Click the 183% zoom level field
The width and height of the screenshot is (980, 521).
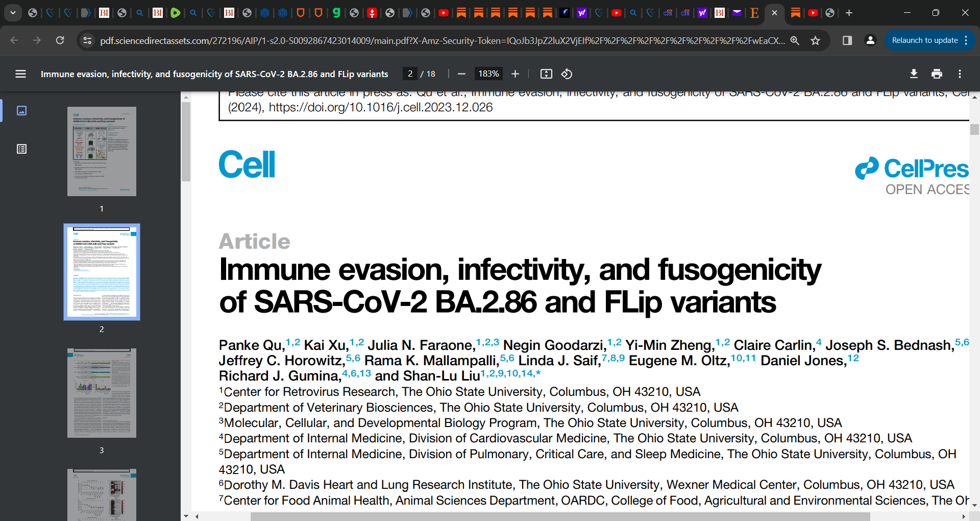point(488,74)
